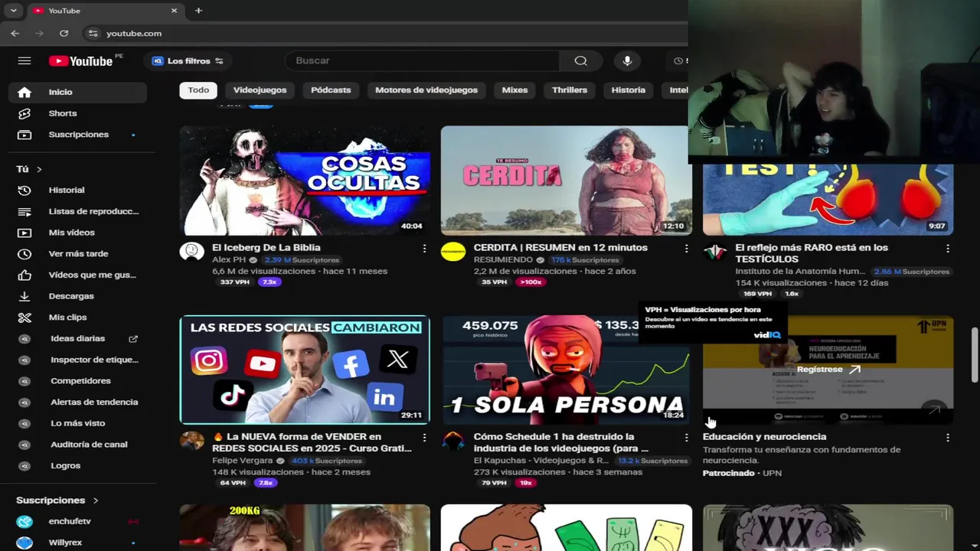Select the Todo filter chip
Viewport: 980px width, 551px height.
coord(198,90)
